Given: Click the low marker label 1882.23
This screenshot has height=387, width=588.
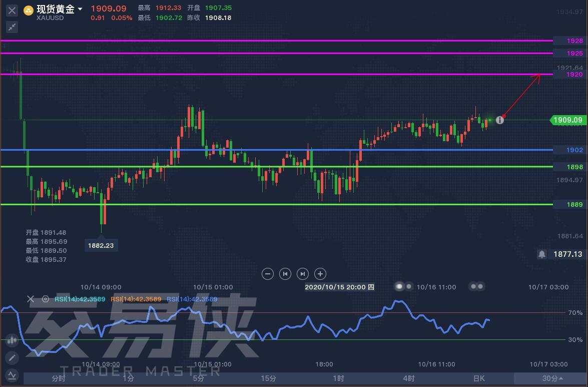Looking at the screenshot, I should pyautogui.click(x=101, y=246).
